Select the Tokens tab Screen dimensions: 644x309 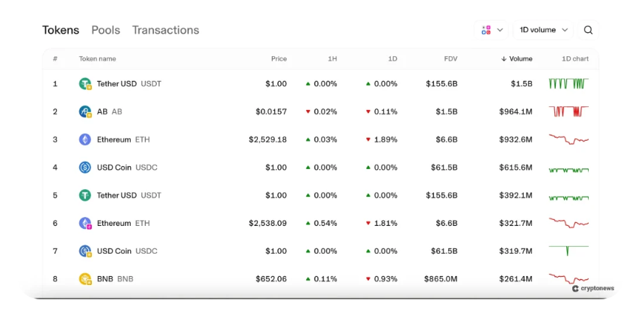tap(61, 30)
